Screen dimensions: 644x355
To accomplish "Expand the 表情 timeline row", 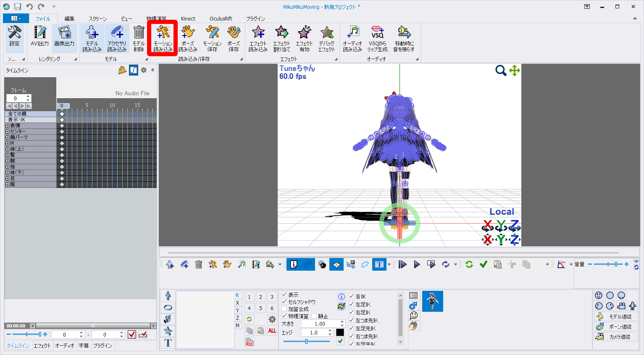I will (x=7, y=125).
